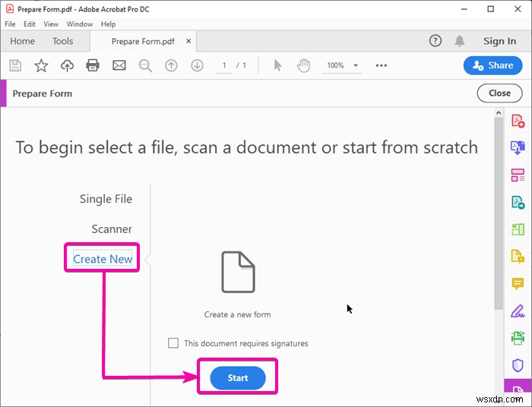Click the blank document 'Create a new form' icon
532x407 pixels.
[238, 272]
